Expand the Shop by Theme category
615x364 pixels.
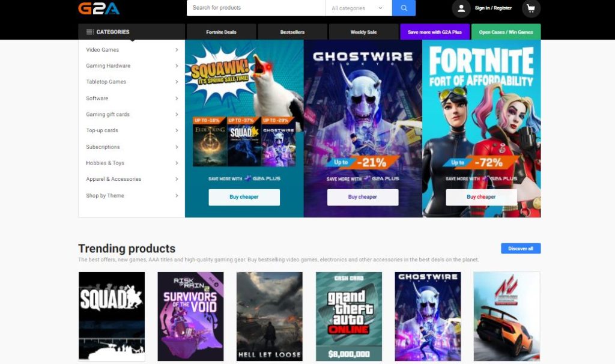tap(132, 196)
